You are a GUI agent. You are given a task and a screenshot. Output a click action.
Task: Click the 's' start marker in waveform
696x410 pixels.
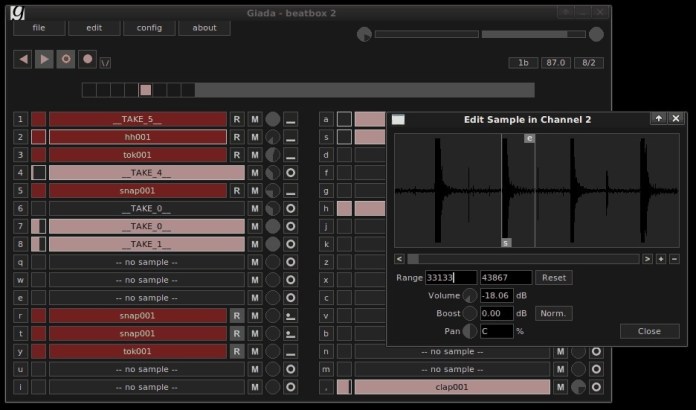pyautogui.click(x=506, y=243)
